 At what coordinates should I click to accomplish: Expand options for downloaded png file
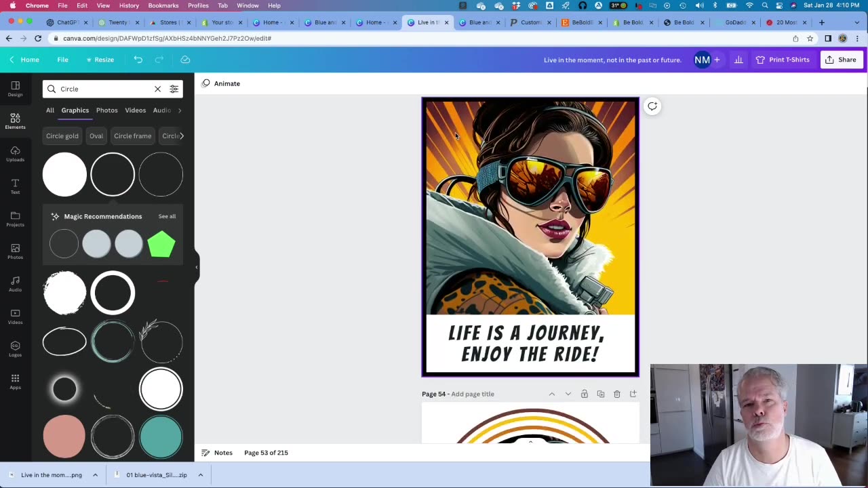tap(95, 475)
